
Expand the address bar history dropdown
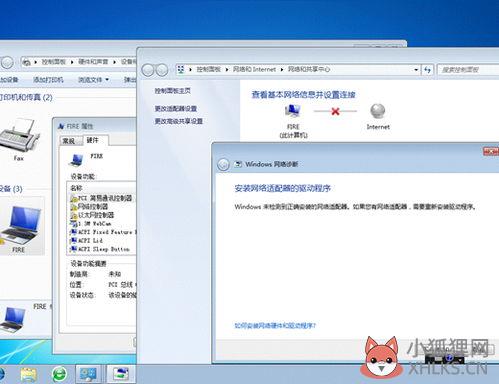(416, 70)
